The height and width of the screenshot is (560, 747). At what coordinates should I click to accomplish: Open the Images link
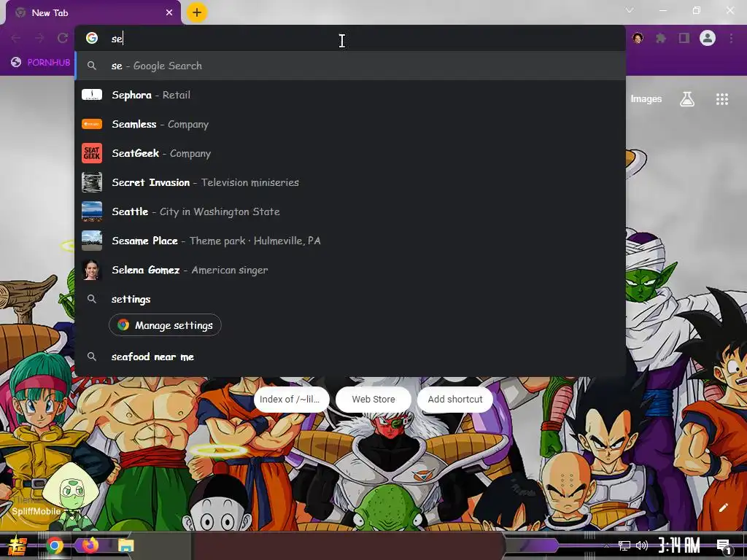coord(646,99)
